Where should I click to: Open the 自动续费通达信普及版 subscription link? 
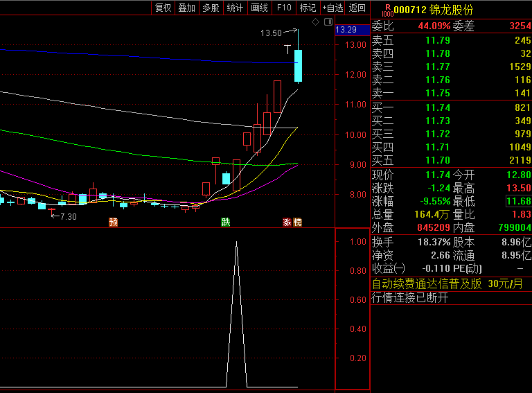coord(447,284)
